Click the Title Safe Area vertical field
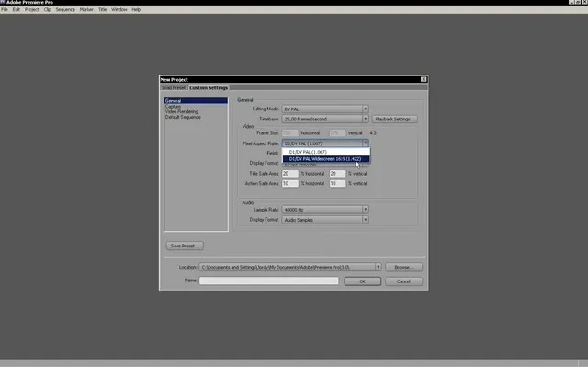588x367 pixels. (x=337, y=174)
